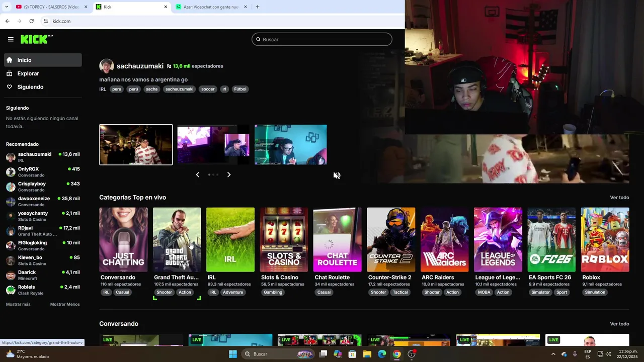The image size is (644, 362).
Task: Open EA Sports FC 26 category card
Action: point(551,239)
